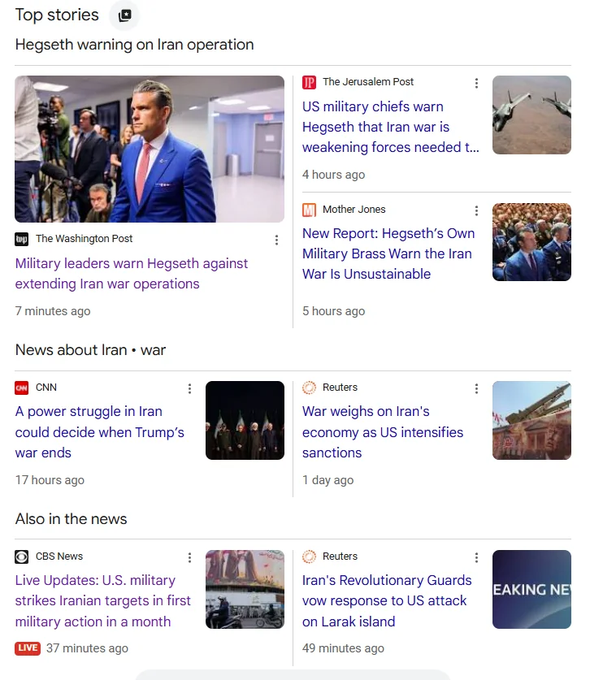Image resolution: width=590 pixels, height=680 pixels.
Task: Click the CBS News eye logo icon
Action: tap(22, 556)
